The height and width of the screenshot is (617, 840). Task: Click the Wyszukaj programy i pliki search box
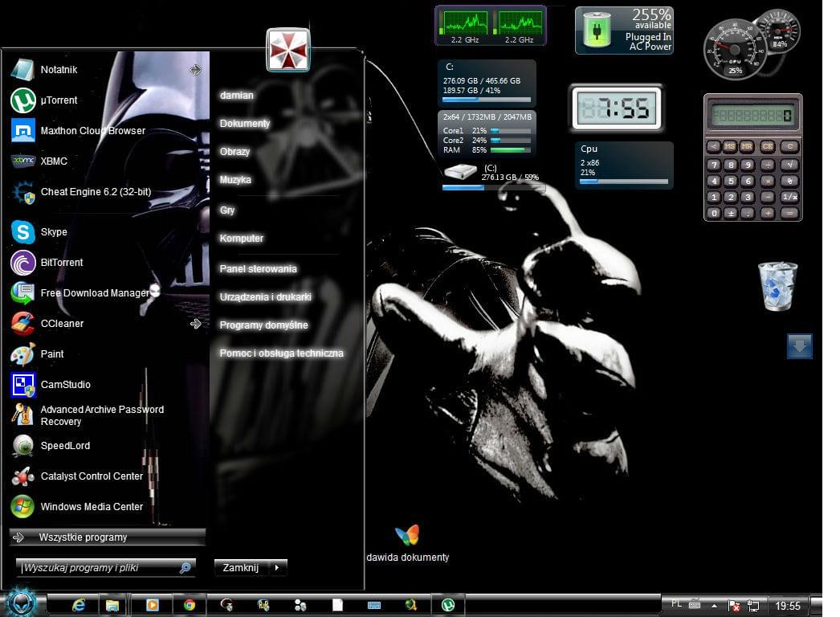[96, 567]
